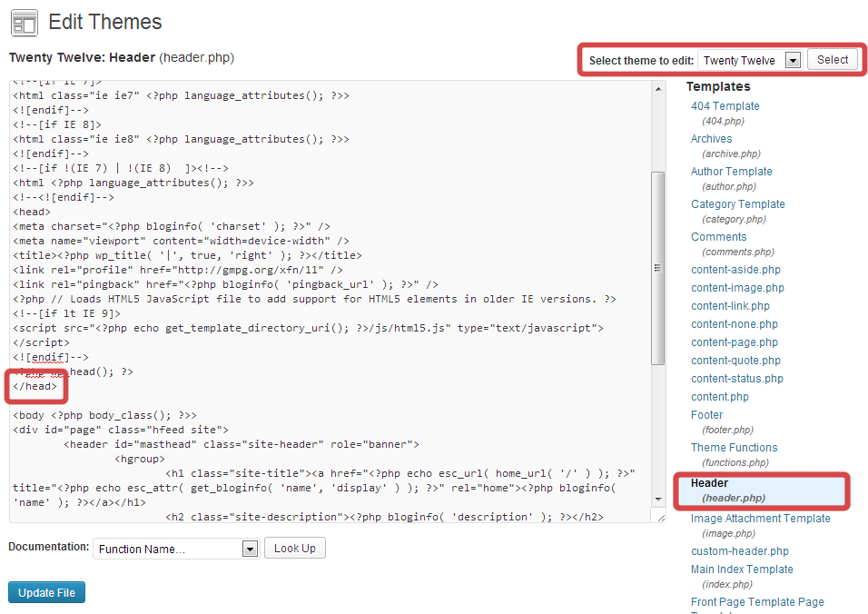Click the Update File button
Image resolution: width=868 pixels, height=614 pixels.
pyautogui.click(x=46, y=592)
